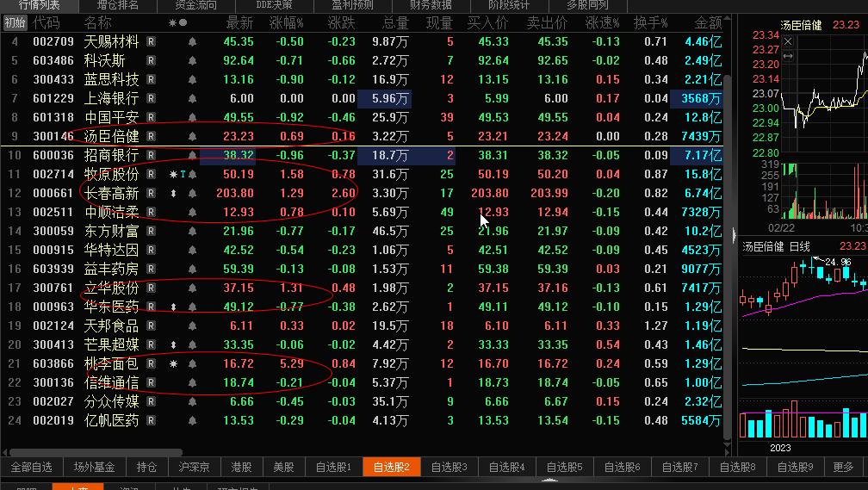The width and height of the screenshot is (868, 490).
Task: Collapse the right chart panel with side handle
Action: pyautogui.click(x=734, y=235)
